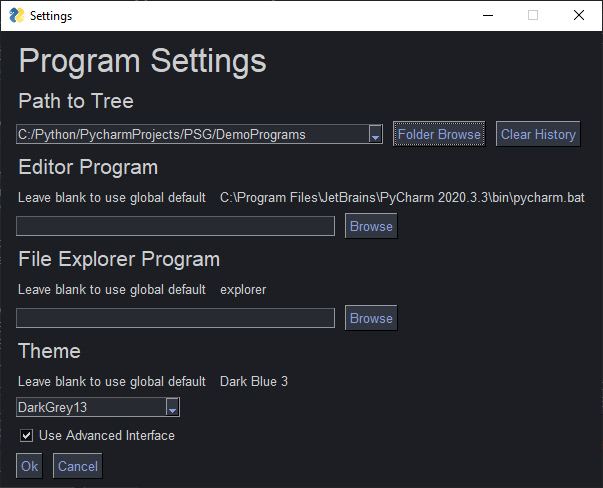Click inside the DemoPrograms path text box

(190, 135)
